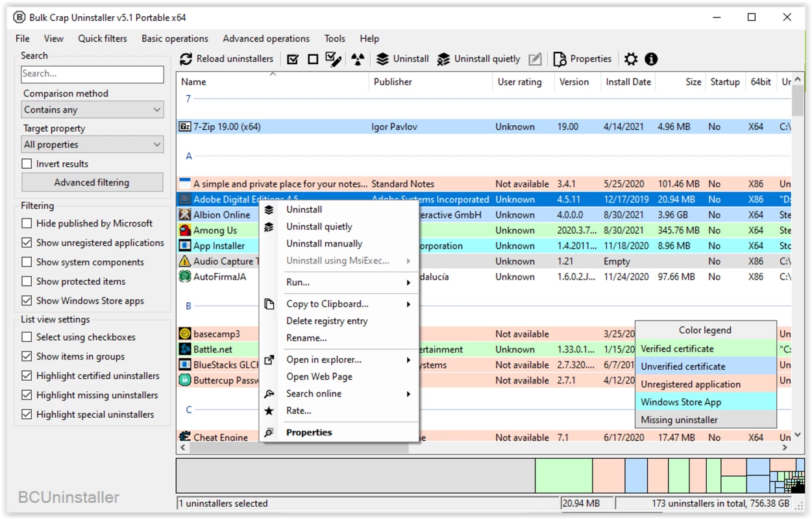
Task: Click the BlueStacks row icon
Action: (x=185, y=365)
